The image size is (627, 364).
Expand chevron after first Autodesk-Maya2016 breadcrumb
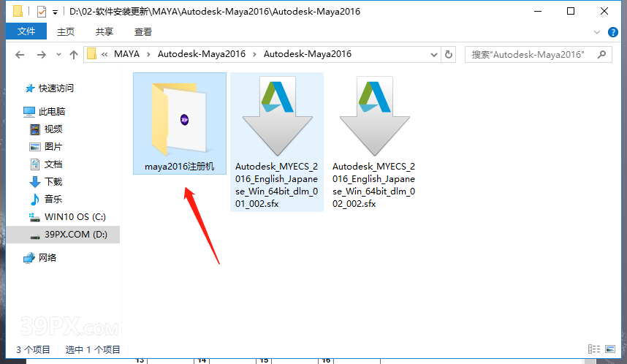254,54
